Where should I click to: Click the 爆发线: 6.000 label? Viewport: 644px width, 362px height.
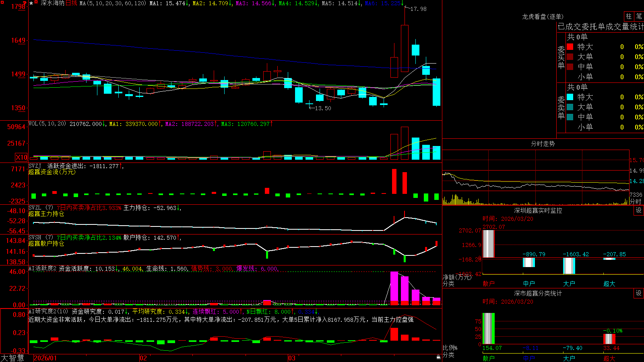coord(257,268)
